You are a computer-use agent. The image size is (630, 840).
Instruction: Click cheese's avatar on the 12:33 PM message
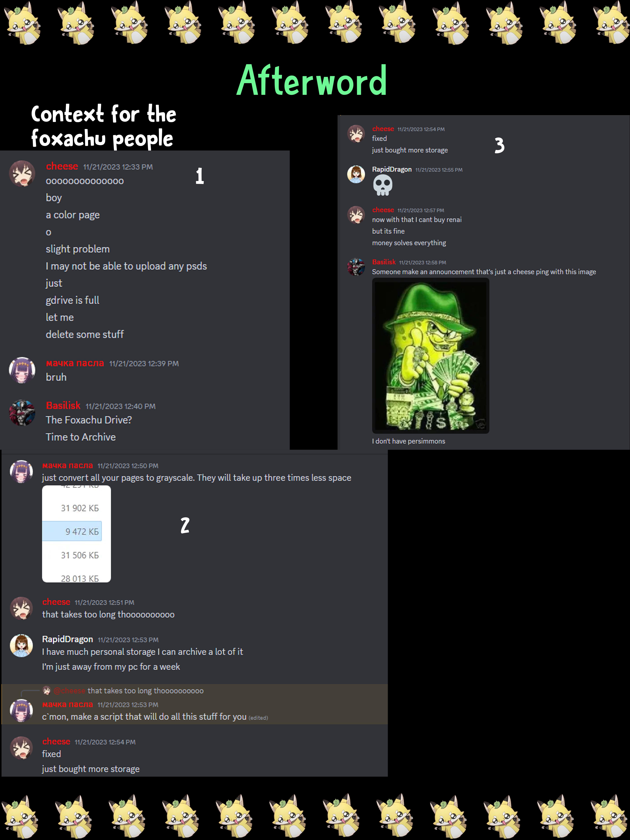coord(22,174)
